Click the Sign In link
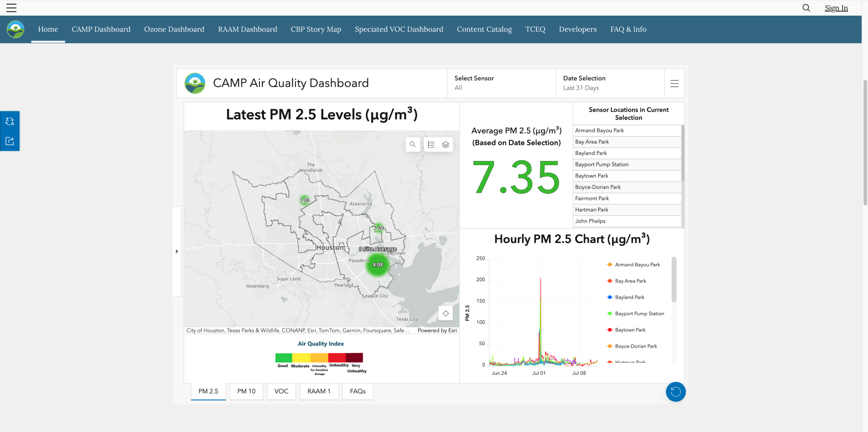Image resolution: width=868 pixels, height=432 pixels. (x=836, y=8)
